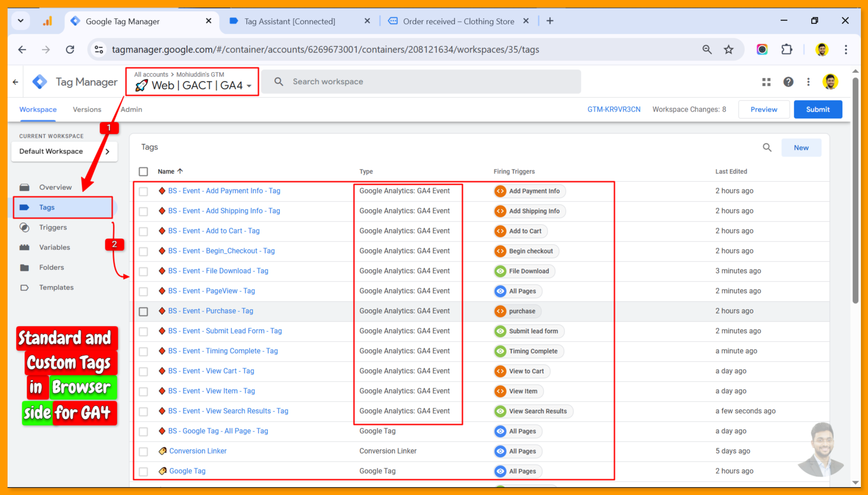
Task: Open browser tab search dropdown arrow
Action: click(20, 21)
